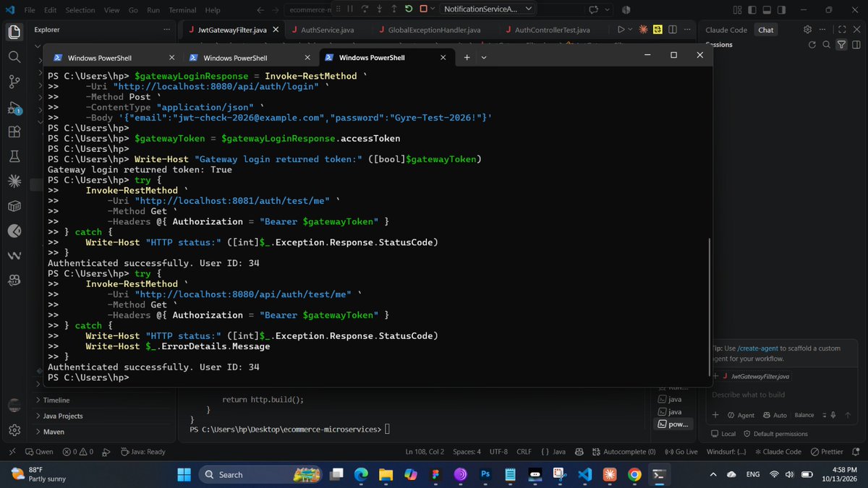Click the refresh sessions icon in chat panel
The width and height of the screenshot is (868, 488).
coord(813,45)
